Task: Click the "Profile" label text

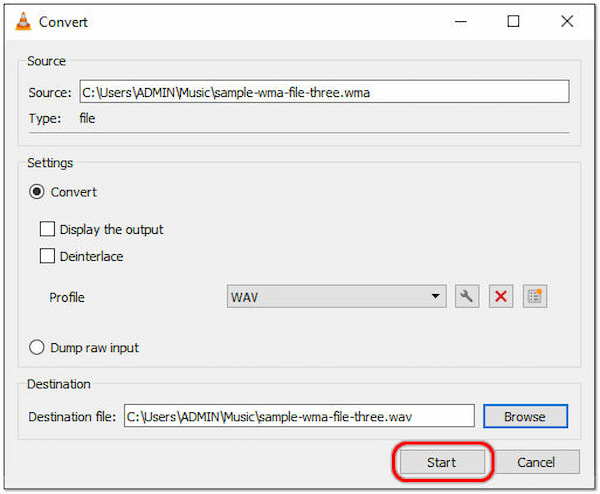Action: (67, 297)
